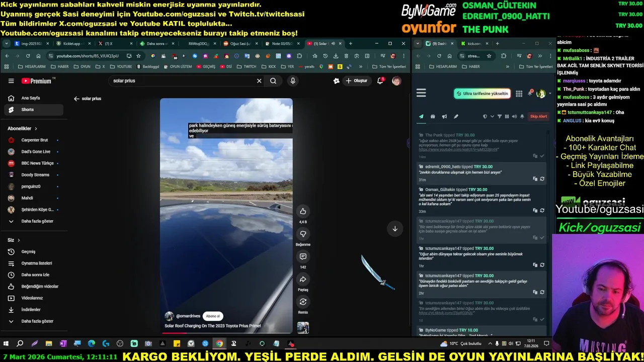Click back arrow beside 'solar prius'

pos(76,99)
